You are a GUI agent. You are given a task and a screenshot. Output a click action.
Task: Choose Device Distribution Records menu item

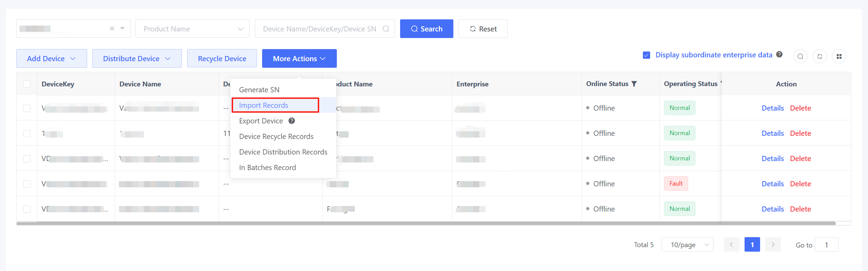click(x=283, y=152)
